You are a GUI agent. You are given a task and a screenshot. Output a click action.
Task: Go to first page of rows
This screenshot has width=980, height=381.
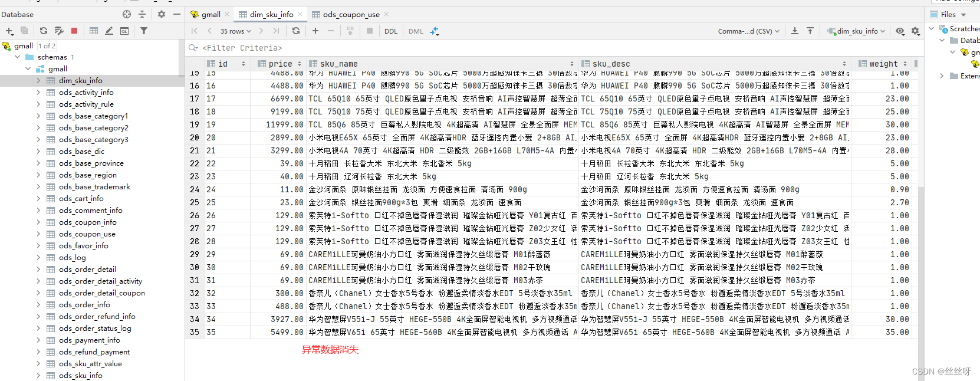point(195,31)
